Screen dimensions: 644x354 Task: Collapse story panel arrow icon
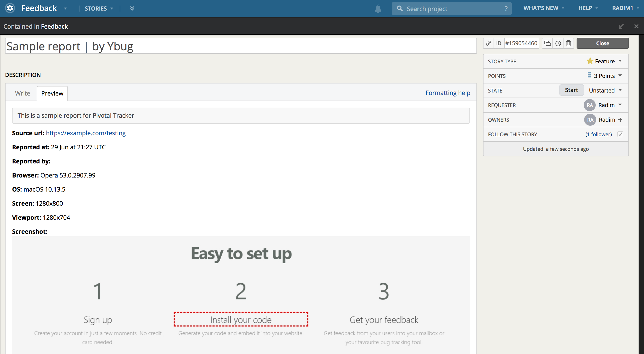621,26
